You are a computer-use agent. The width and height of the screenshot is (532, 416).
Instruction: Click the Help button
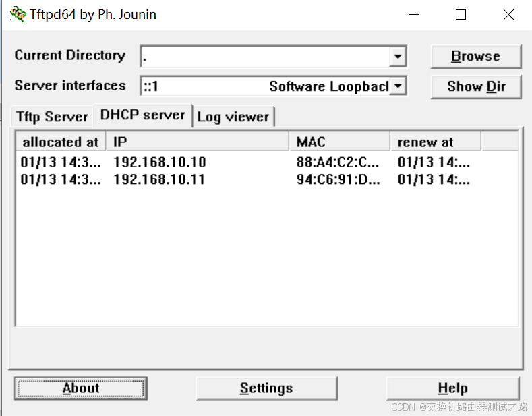click(x=453, y=388)
